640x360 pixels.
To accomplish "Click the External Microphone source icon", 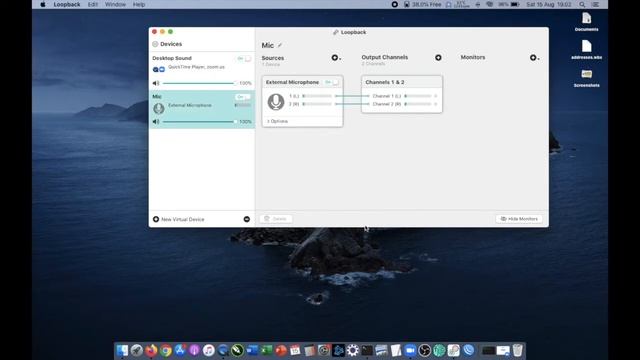I will coord(276,102).
